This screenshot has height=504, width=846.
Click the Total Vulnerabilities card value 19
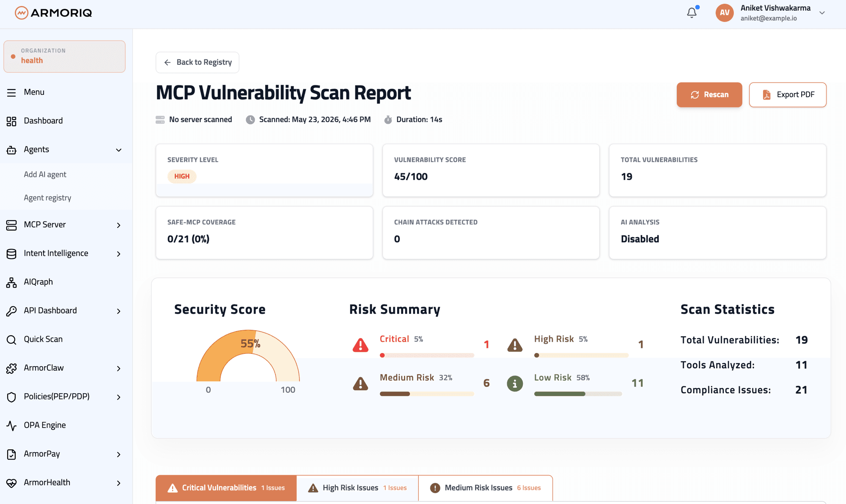(626, 177)
